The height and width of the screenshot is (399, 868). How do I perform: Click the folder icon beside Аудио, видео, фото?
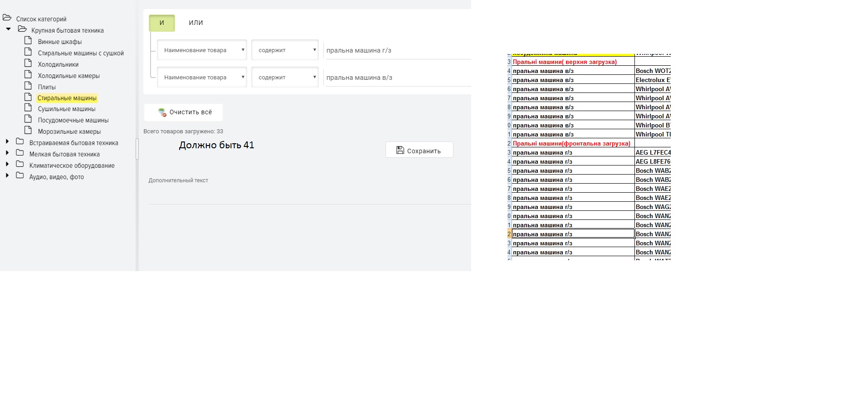point(20,175)
